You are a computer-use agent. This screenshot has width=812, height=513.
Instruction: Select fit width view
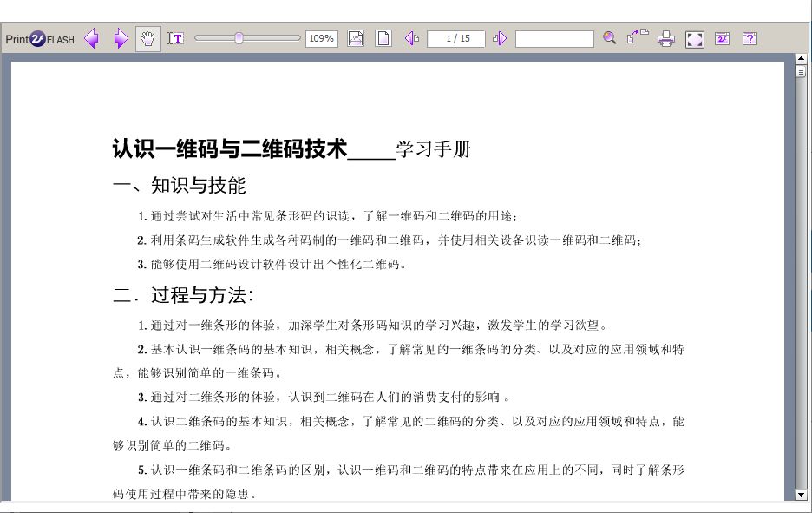coord(356,39)
